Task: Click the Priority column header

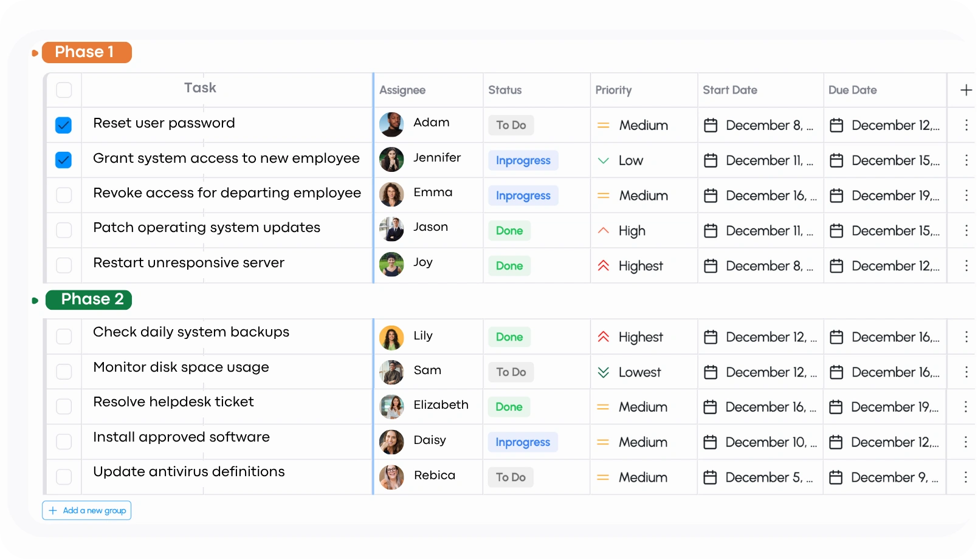Action: pos(613,90)
